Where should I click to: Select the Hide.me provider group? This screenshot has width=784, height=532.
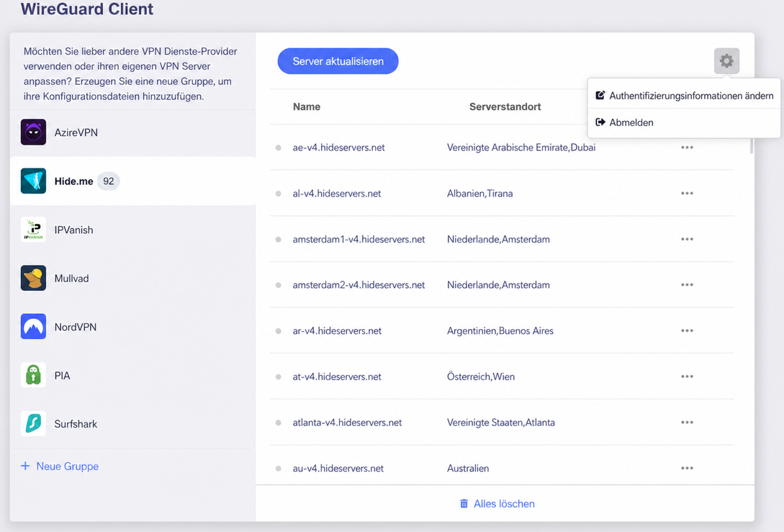[132, 181]
